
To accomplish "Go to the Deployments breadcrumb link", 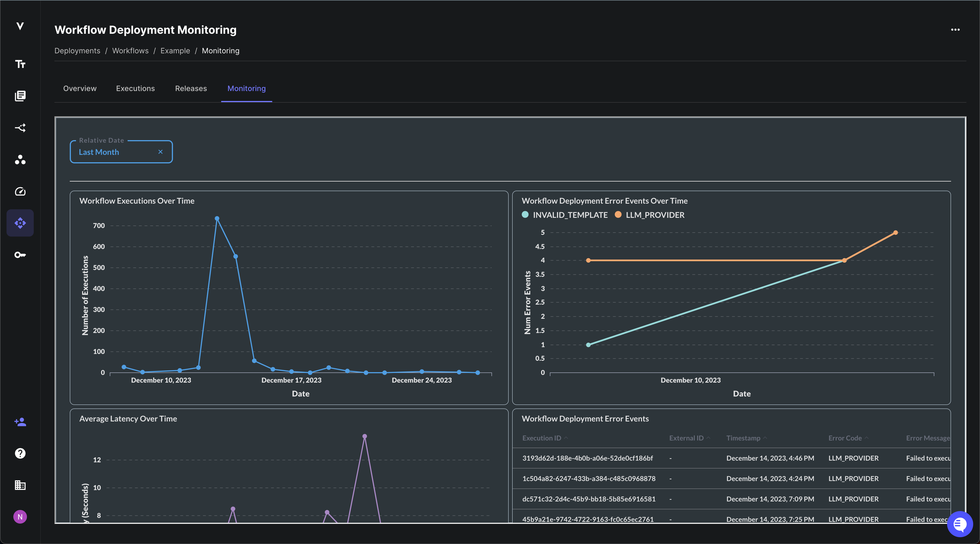I will pyautogui.click(x=77, y=50).
